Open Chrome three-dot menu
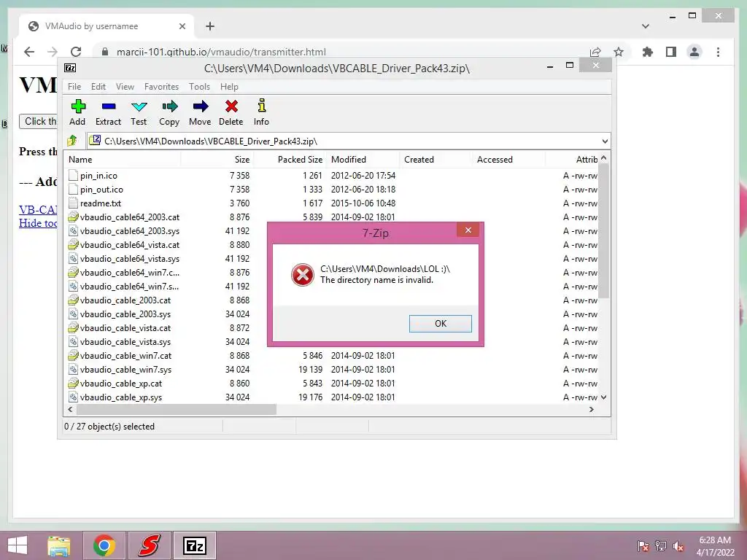This screenshot has height=560, width=747. pyautogui.click(x=718, y=52)
